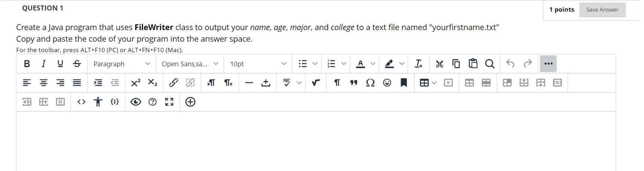Toggle strikethrough formatting
Screen dimensions: 644x171
point(77,63)
